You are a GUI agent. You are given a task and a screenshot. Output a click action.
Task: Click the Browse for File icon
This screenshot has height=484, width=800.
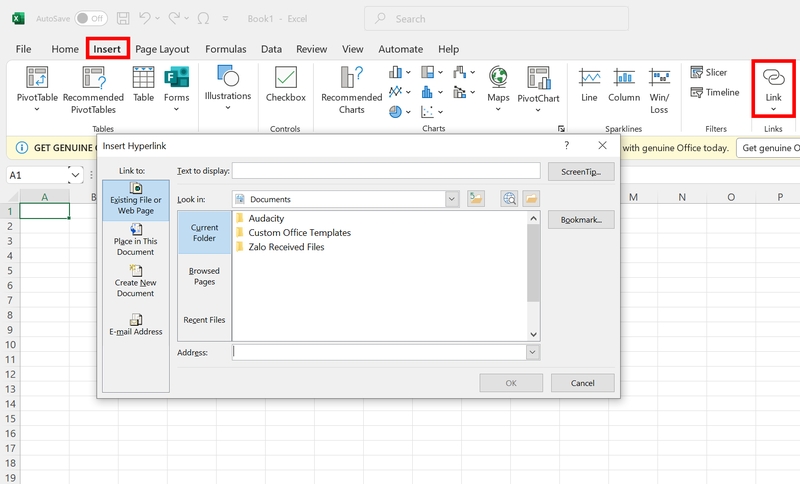[531, 199]
